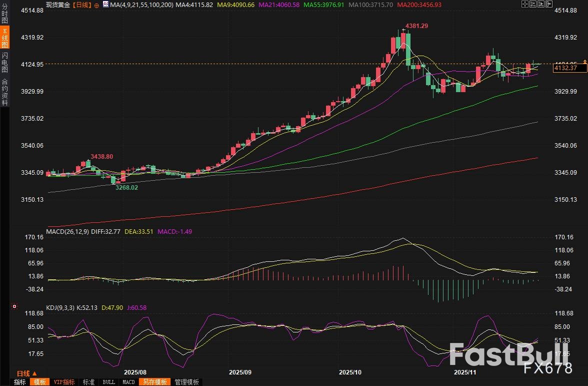Open 管理模板 template manager
The width and height of the screenshot is (588, 386).
point(186,382)
